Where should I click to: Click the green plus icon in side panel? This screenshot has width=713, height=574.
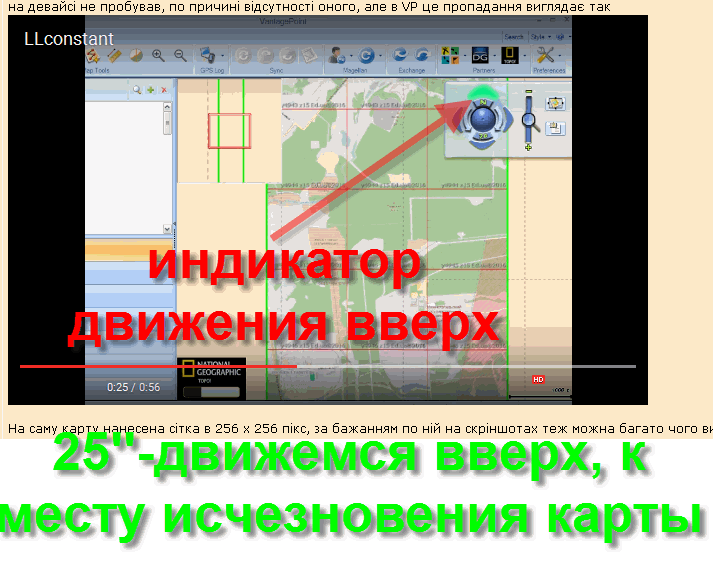tap(150, 90)
